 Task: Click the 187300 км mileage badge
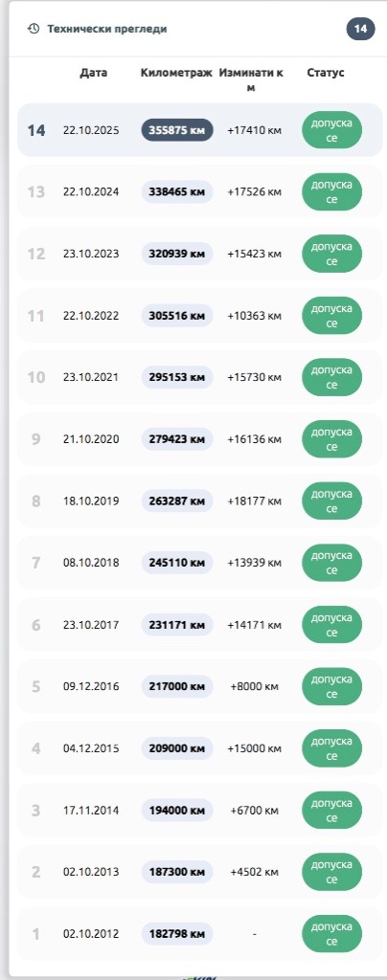coord(177,873)
